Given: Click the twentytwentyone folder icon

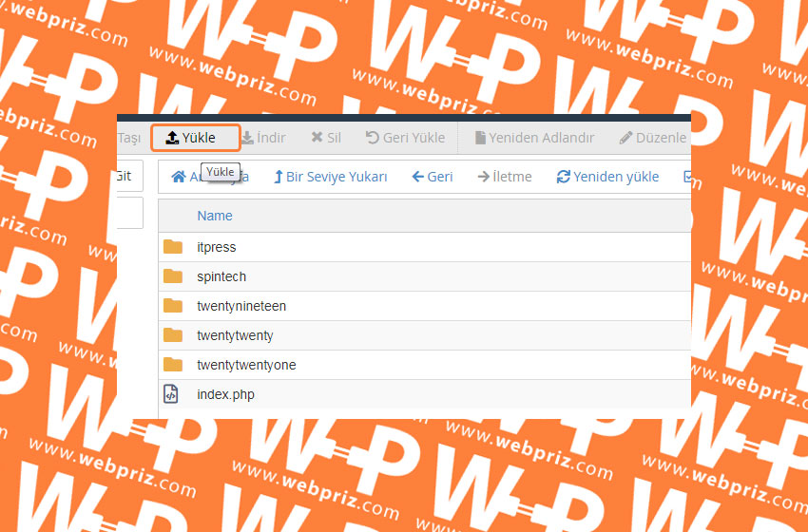Looking at the screenshot, I should (173, 365).
